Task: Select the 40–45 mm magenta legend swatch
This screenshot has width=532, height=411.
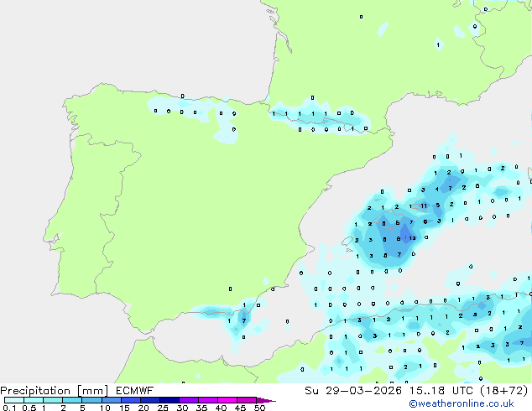Action: coord(227,400)
